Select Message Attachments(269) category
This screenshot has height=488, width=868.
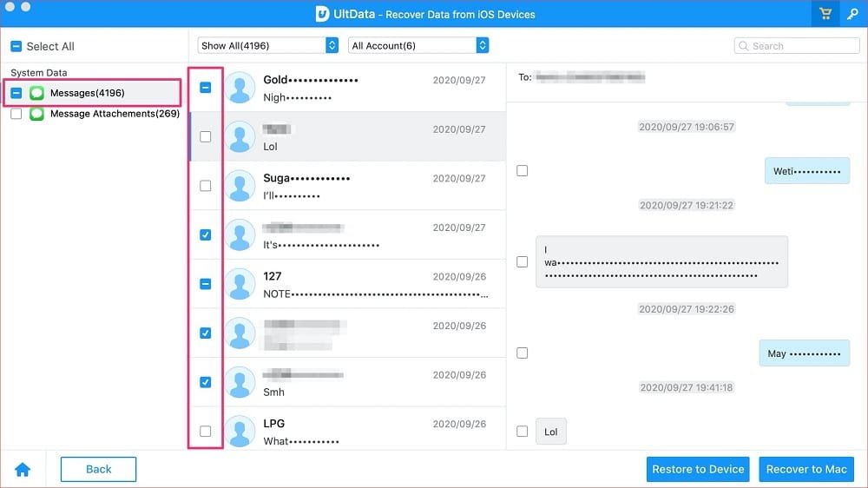[115, 114]
